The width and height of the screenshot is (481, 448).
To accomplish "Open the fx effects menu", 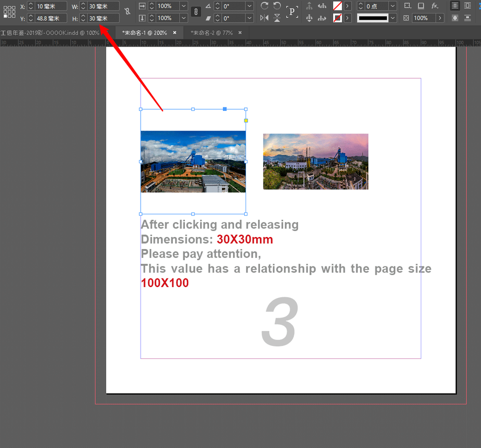I will (x=435, y=6).
